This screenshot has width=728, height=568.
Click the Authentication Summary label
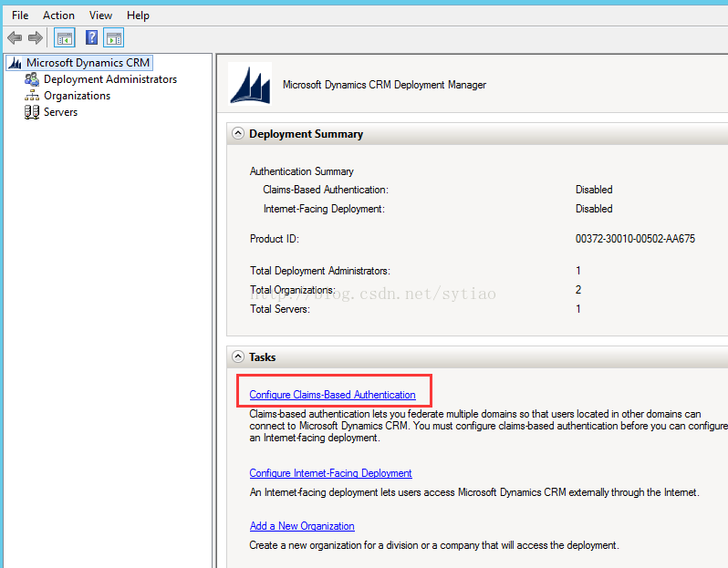301,171
